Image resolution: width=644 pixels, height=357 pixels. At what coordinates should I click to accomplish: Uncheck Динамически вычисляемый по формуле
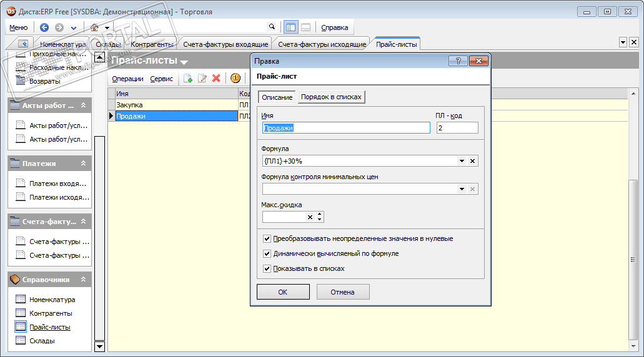[x=267, y=253]
